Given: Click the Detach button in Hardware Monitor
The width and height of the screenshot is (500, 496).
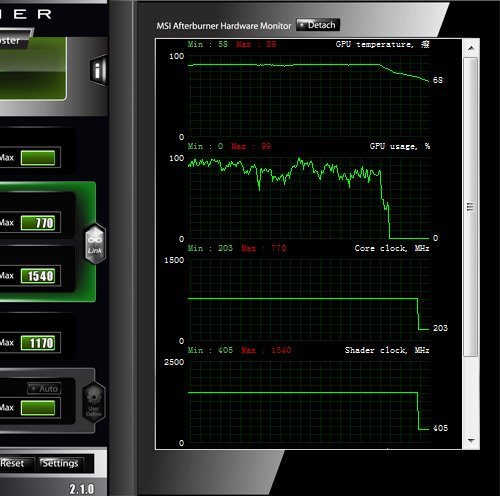Looking at the screenshot, I should click(x=318, y=25).
